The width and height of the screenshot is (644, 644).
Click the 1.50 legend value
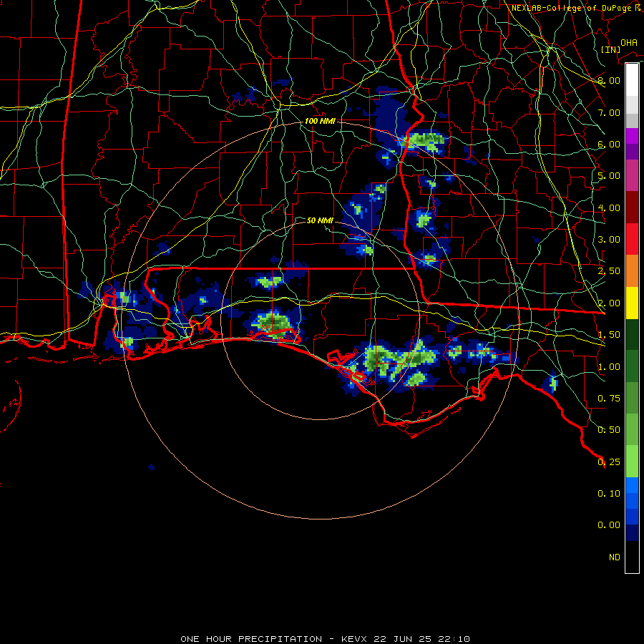tap(609, 335)
